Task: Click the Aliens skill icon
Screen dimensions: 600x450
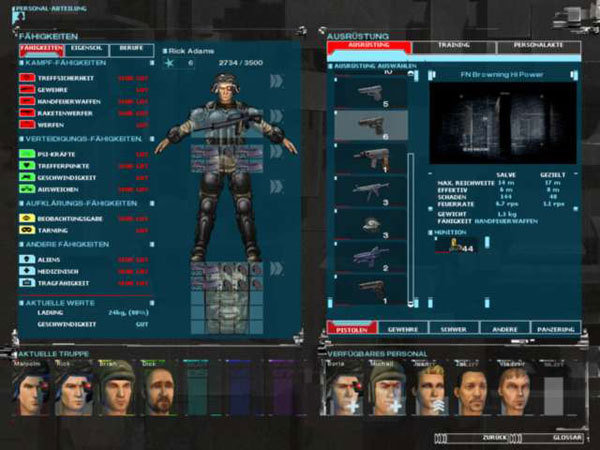Action: click(x=27, y=259)
